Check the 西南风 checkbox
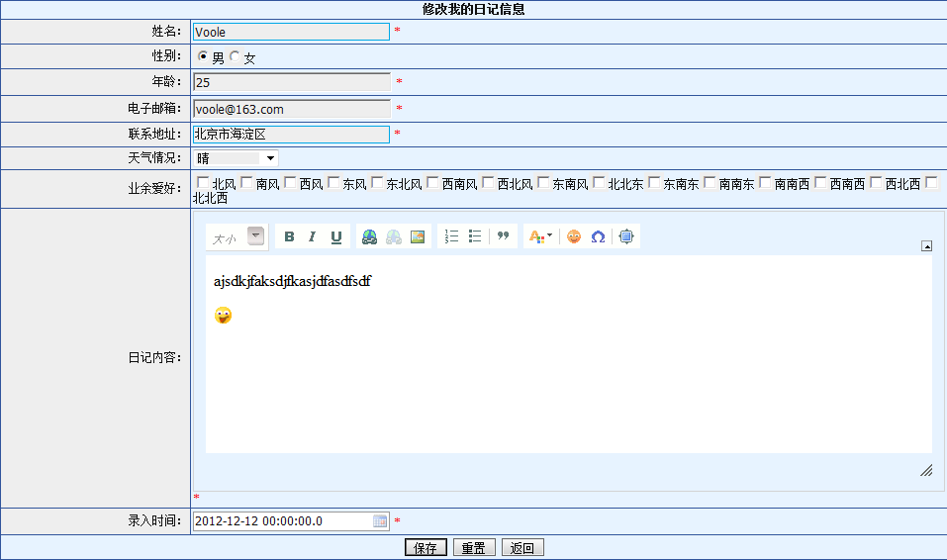The image size is (947, 560). [x=432, y=182]
